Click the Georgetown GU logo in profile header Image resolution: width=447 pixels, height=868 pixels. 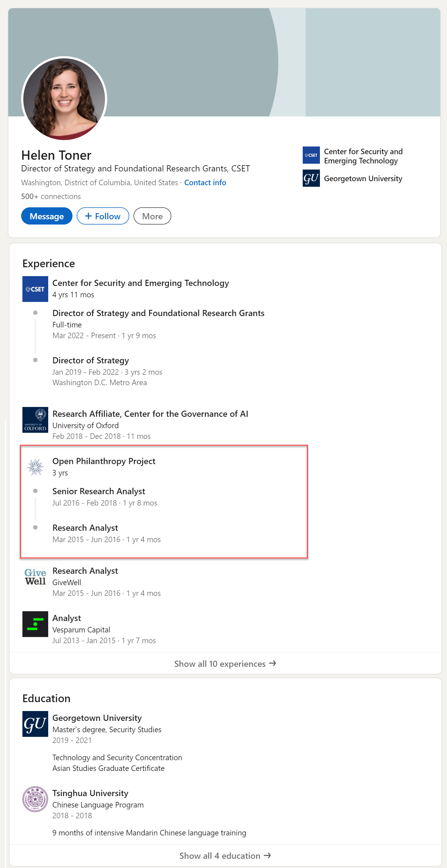(311, 178)
